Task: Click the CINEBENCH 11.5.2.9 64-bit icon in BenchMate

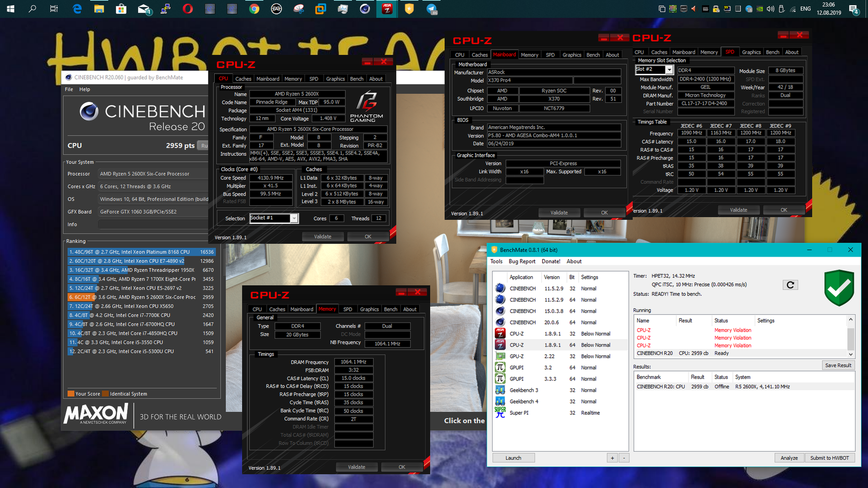Action: pos(500,300)
